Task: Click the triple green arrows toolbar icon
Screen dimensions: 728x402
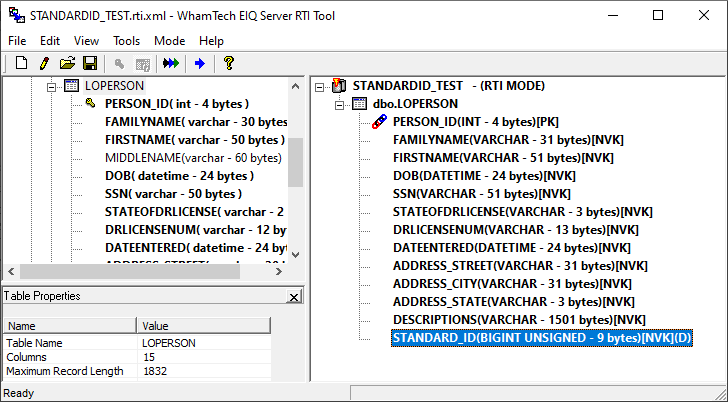Action: tap(171, 63)
